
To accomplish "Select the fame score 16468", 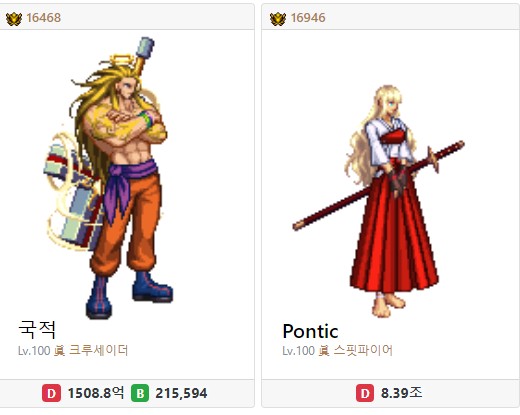I will click(44, 18).
